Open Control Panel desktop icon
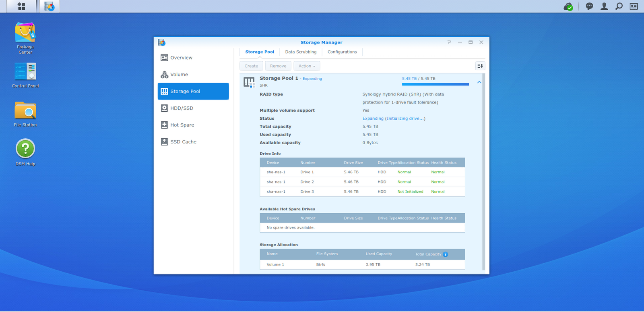 (x=25, y=75)
